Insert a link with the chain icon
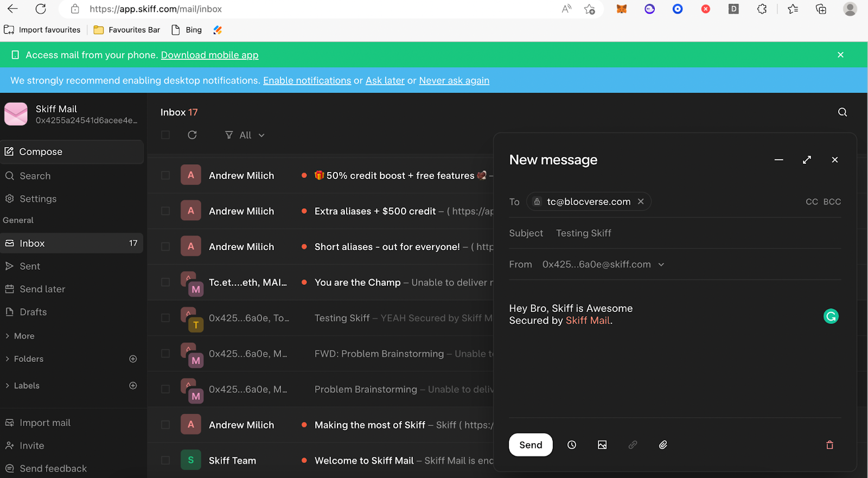868x478 pixels. pos(633,445)
